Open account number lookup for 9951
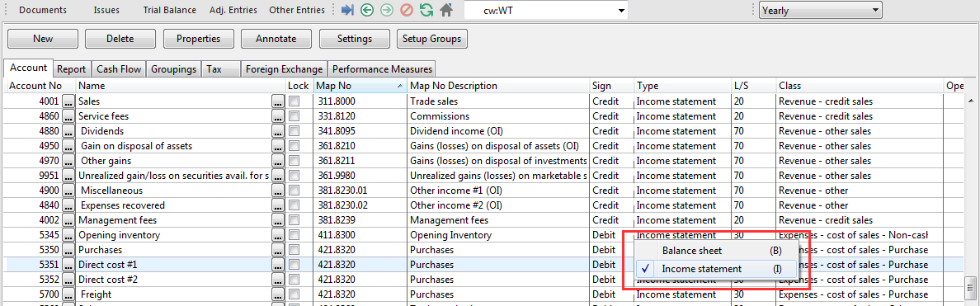The height and width of the screenshot is (306, 980). click(x=68, y=177)
